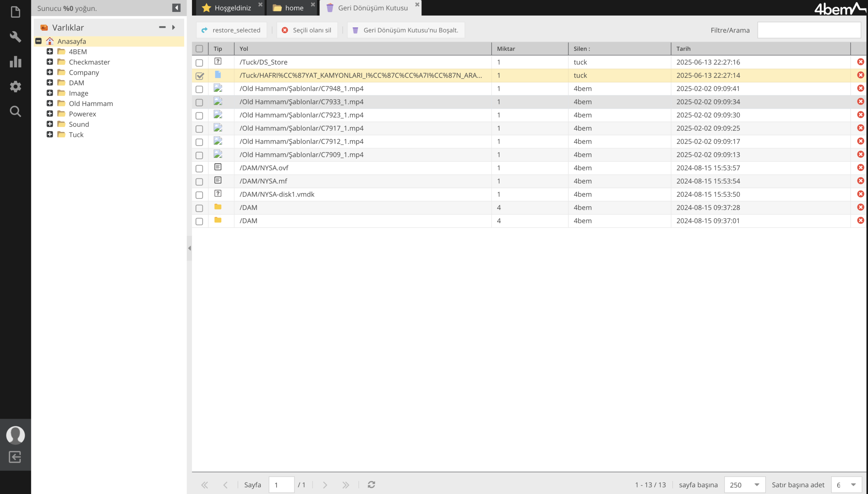Go to the last page arrow
The width and height of the screenshot is (868, 494).
tap(346, 485)
